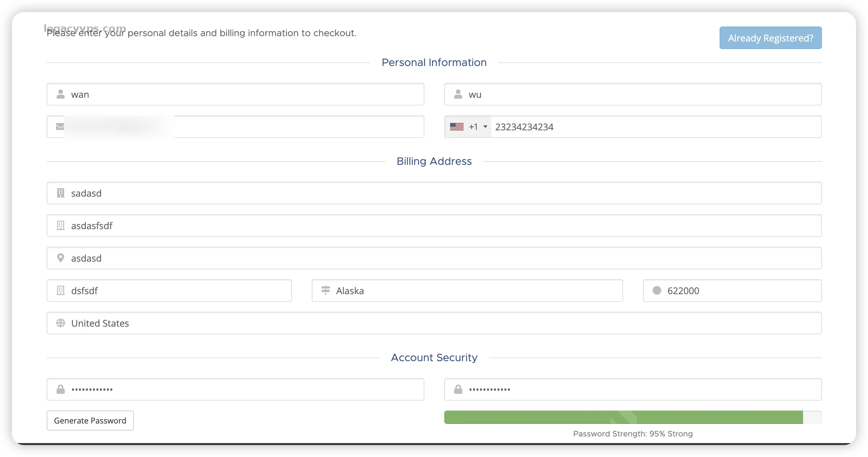Click the person icon beside last name 'wu'
868x457 pixels.
coord(458,94)
